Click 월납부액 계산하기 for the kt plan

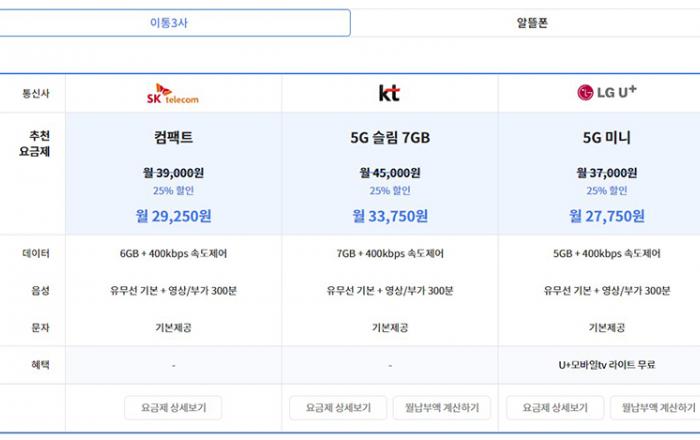(x=442, y=408)
